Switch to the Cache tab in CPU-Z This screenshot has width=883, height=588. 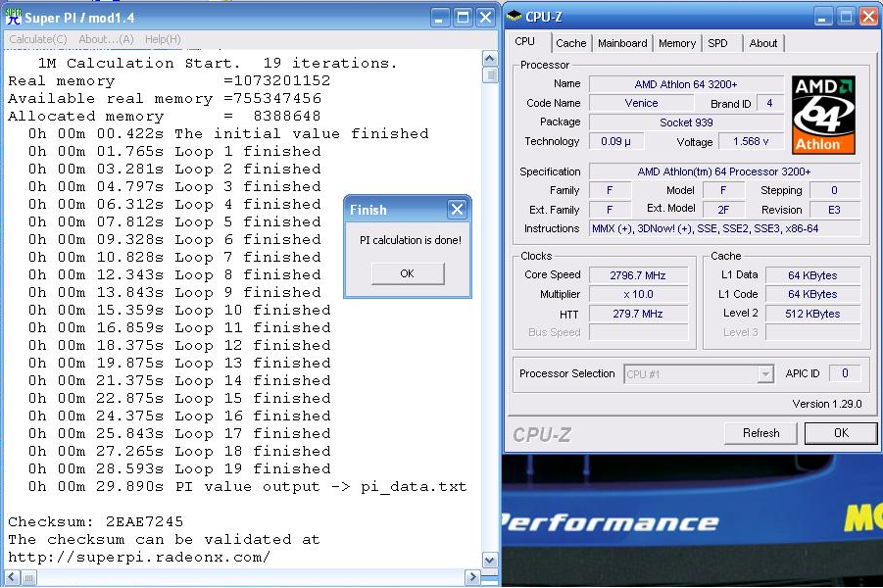click(x=571, y=43)
